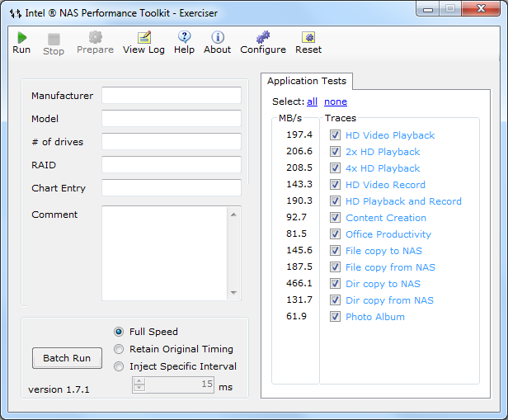The image size is (508, 420).
Task: Close the Exerciser window
Action: [x=481, y=8]
